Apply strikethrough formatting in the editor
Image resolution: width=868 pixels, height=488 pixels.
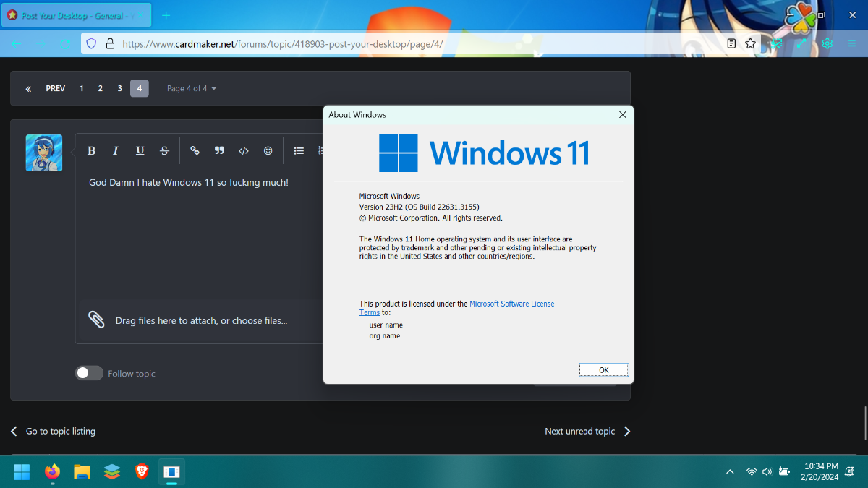click(x=164, y=150)
